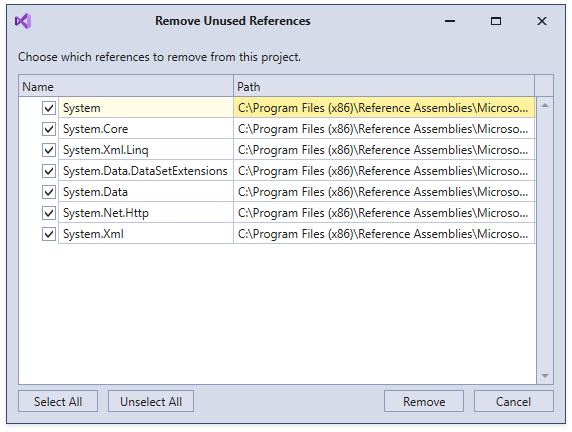Deselect the System.Data reference checkbox
572x432 pixels.
[x=49, y=192]
